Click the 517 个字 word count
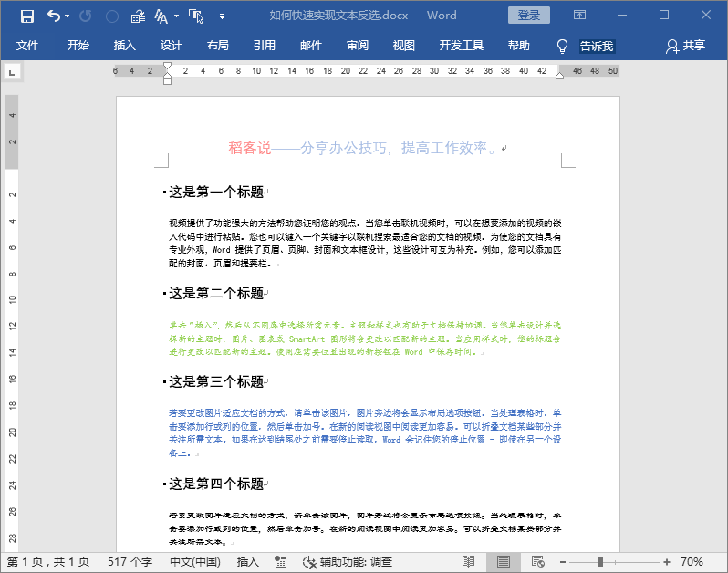This screenshot has width=728, height=573. tap(130, 562)
